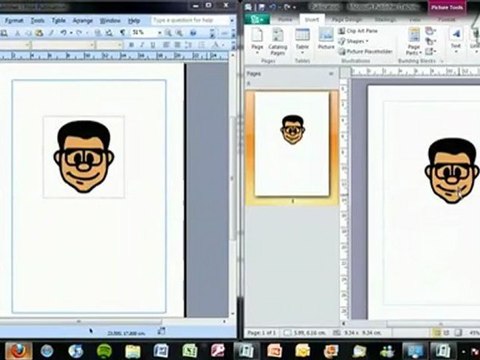
Task: Click the Undo icon in left window toolbar
Action: coord(64,33)
